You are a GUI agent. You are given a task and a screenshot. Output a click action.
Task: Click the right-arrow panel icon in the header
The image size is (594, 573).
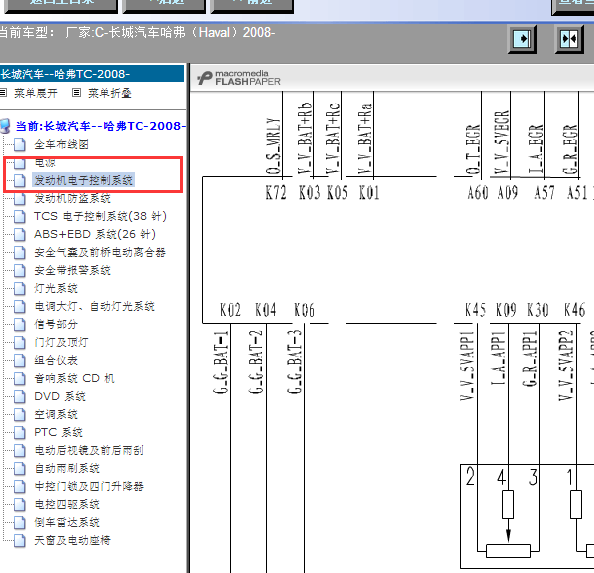click(x=522, y=39)
